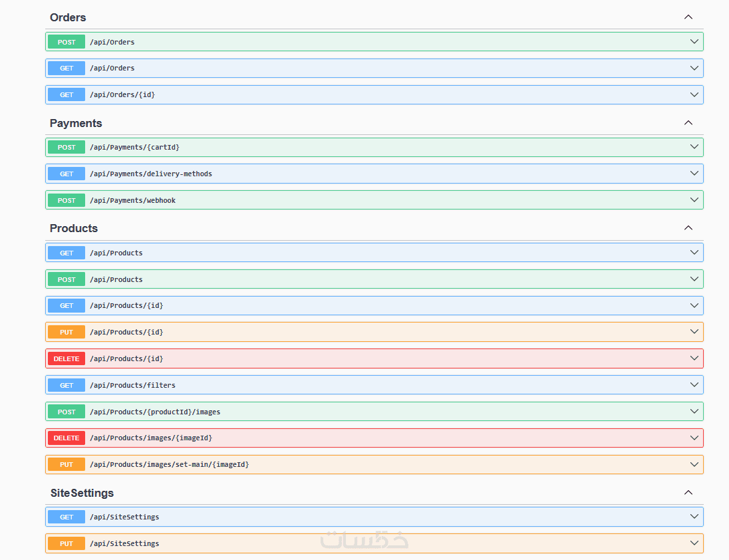Open the Payments section heading
729x560 pixels.
[x=76, y=123]
